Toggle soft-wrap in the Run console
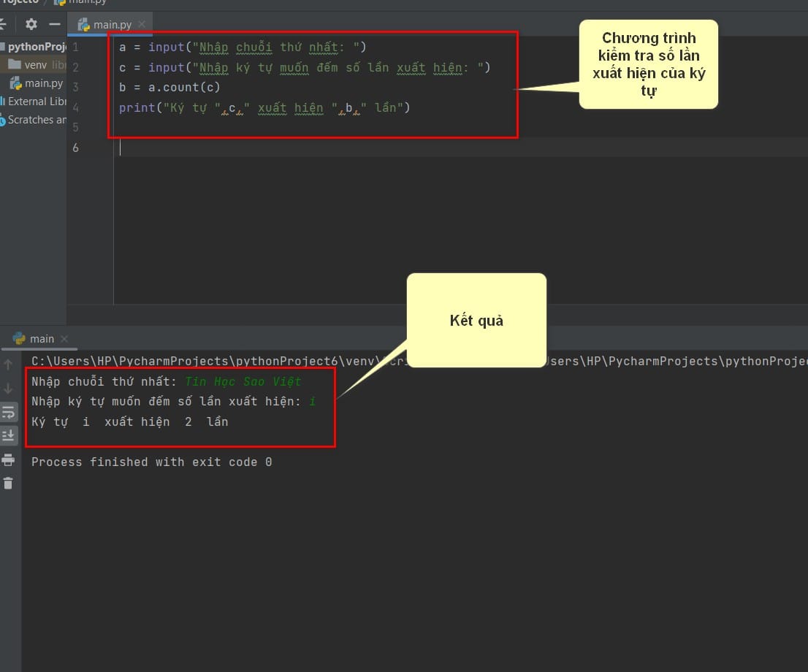 click(9, 412)
